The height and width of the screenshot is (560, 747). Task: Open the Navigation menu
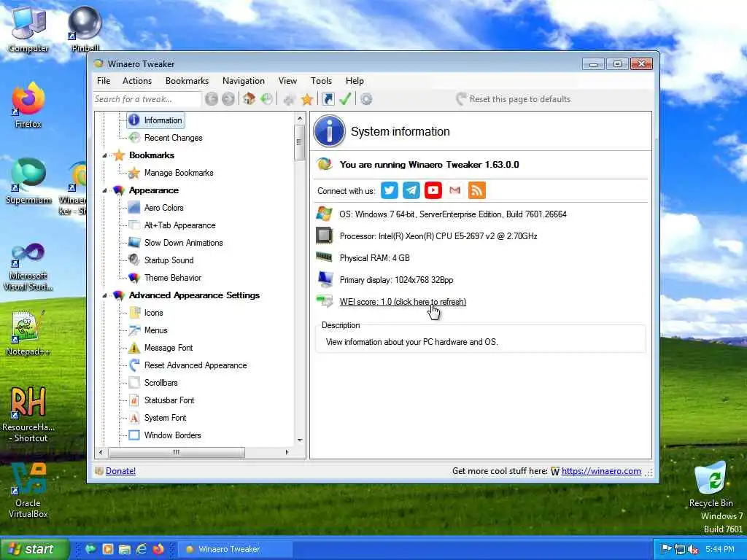click(x=244, y=81)
